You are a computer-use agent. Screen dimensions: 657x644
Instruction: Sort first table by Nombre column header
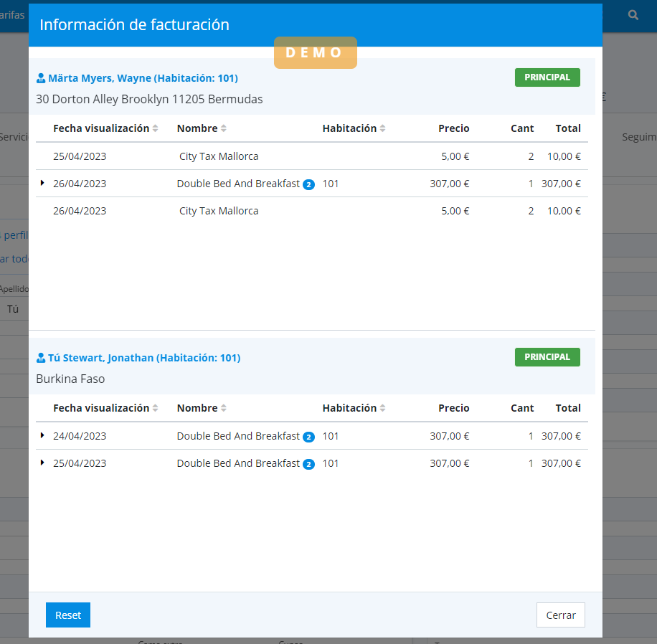click(x=197, y=128)
